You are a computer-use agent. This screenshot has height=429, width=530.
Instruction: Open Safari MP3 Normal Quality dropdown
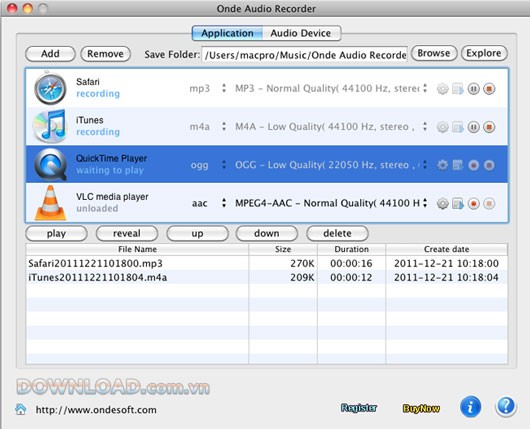(x=331, y=89)
